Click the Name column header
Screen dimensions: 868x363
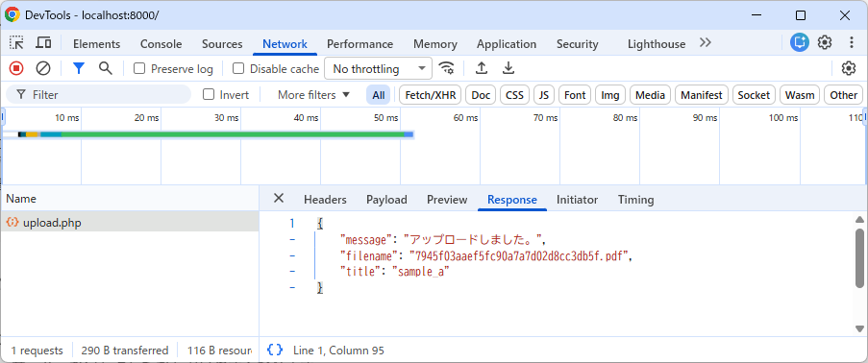click(x=130, y=199)
